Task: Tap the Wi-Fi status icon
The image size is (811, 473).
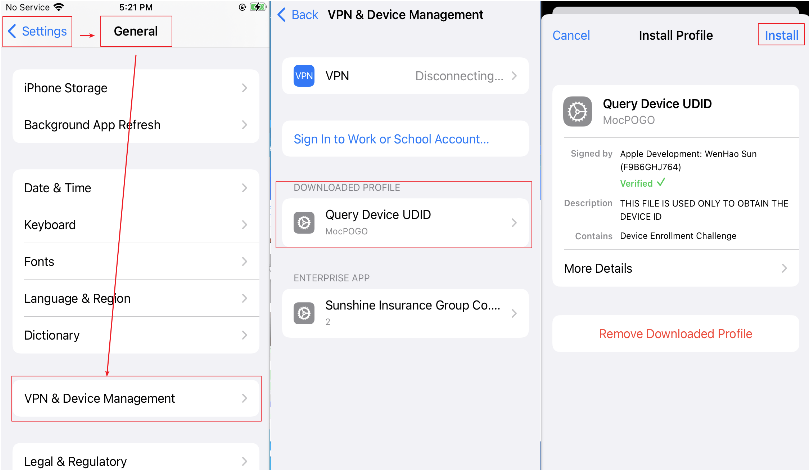Action: [x=59, y=7]
